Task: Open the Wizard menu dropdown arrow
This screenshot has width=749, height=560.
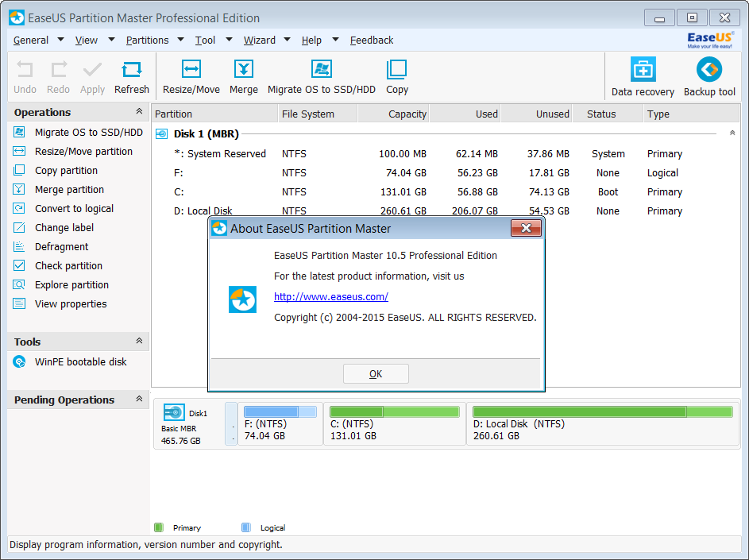Action: pos(287,40)
